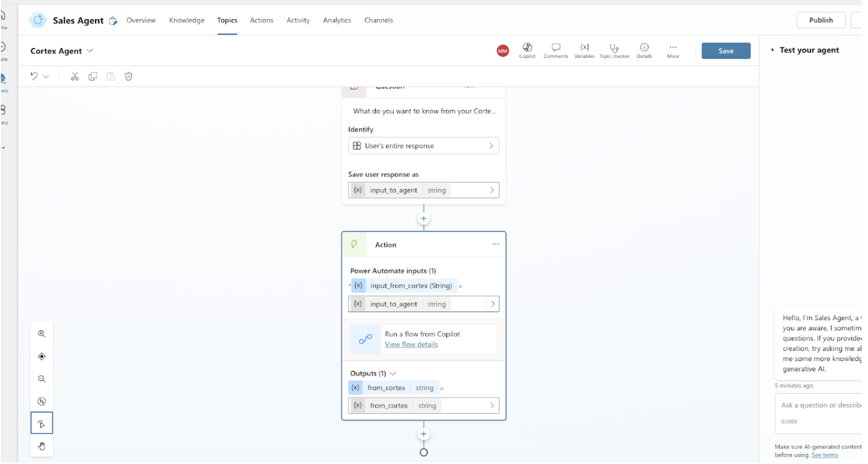Image resolution: width=868 pixels, height=464 pixels.
Task: Open the Cortex Agent topic dropdown
Action: click(x=90, y=51)
